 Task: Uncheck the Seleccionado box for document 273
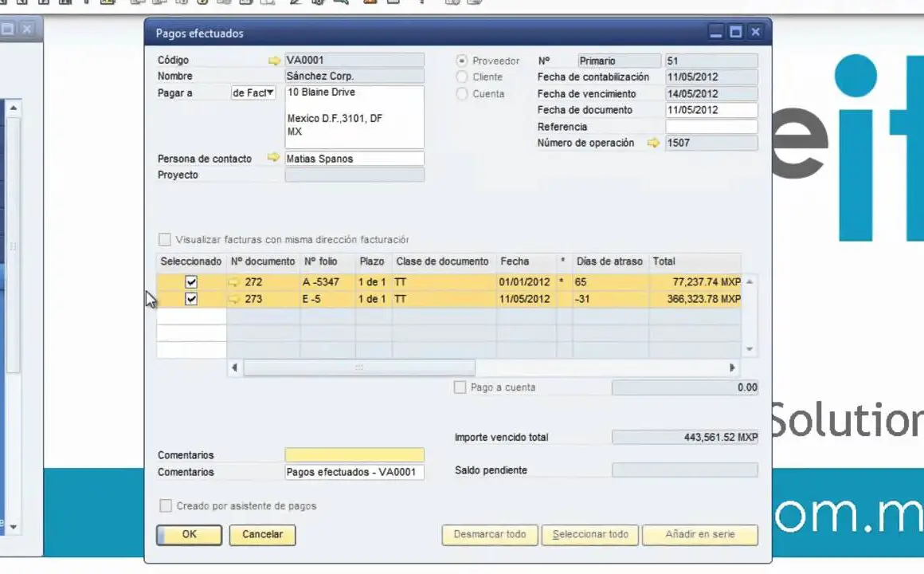[x=191, y=299]
